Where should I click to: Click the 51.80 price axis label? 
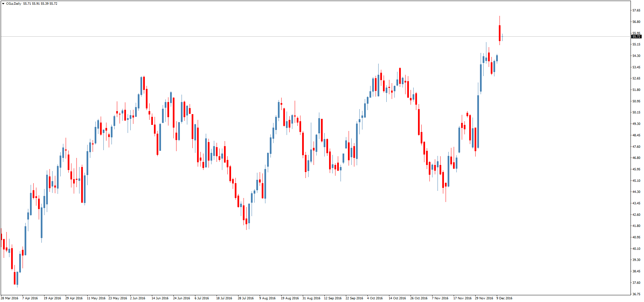coord(636,90)
